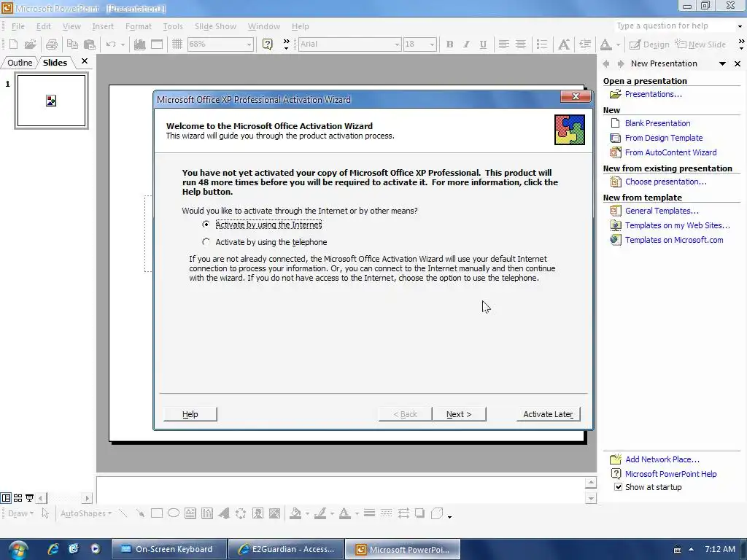The image size is (747, 560).
Task: Click the Show/Hide Grid icon
Action: click(177, 44)
